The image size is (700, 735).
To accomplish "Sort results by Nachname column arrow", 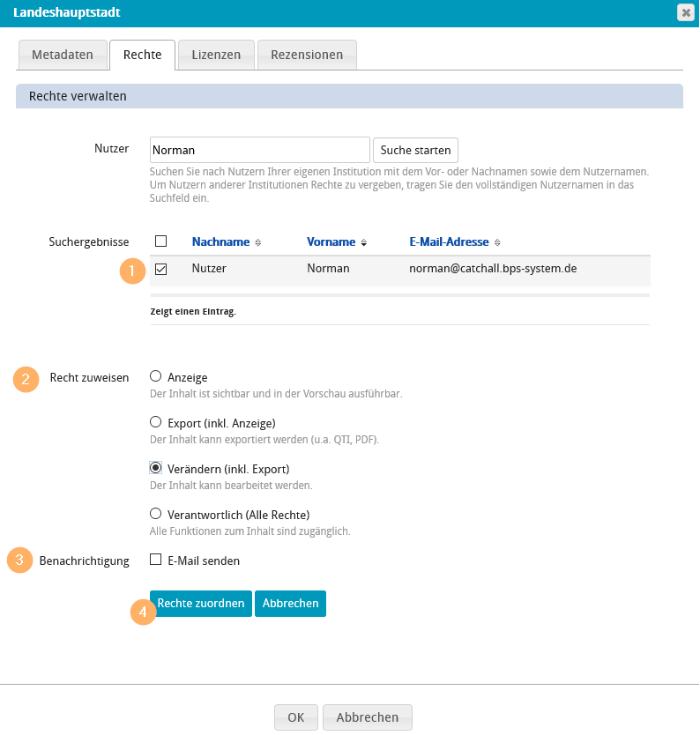I will [x=257, y=242].
